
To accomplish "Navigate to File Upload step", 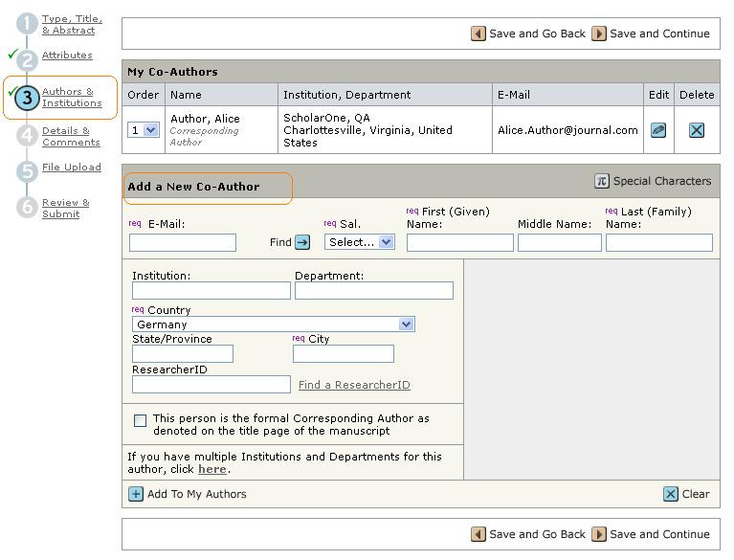I will tap(71, 168).
